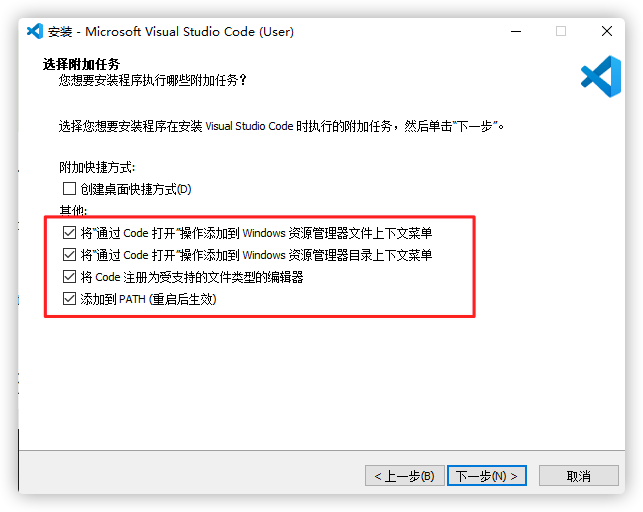Click the 选择附加任务 heading
Screen dimensions: 643x512
point(81,64)
